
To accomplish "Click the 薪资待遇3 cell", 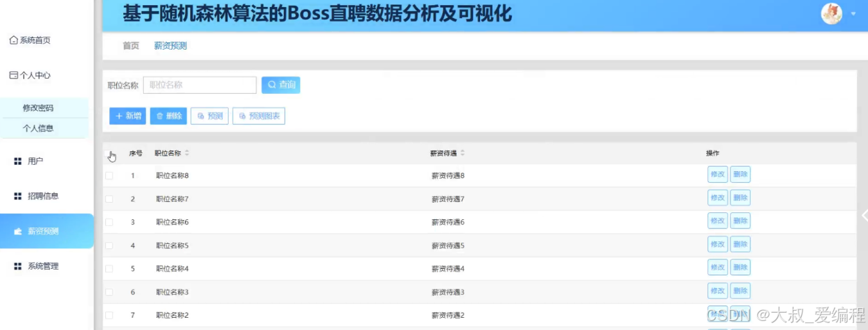I will pos(448,292).
